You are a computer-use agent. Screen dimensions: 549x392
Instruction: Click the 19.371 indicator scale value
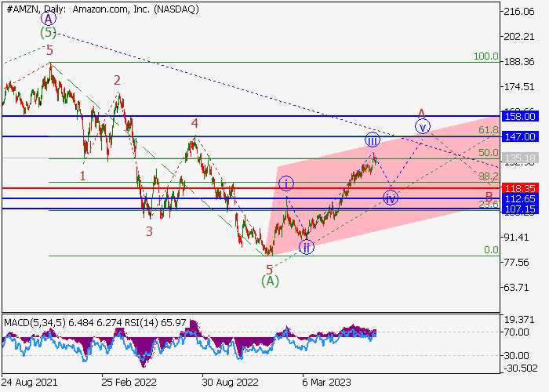[x=519, y=320]
